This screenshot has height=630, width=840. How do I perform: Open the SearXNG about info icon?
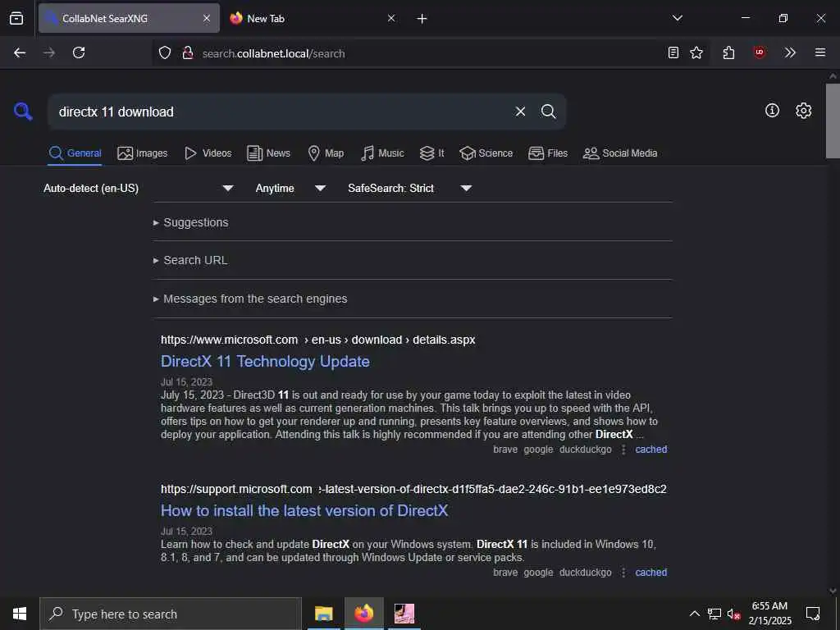tap(772, 111)
